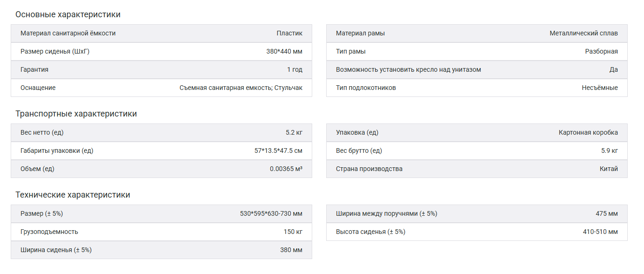Click the "Транспортные характеристики" section heading
The width and height of the screenshot is (644, 274).
pyautogui.click(x=76, y=114)
